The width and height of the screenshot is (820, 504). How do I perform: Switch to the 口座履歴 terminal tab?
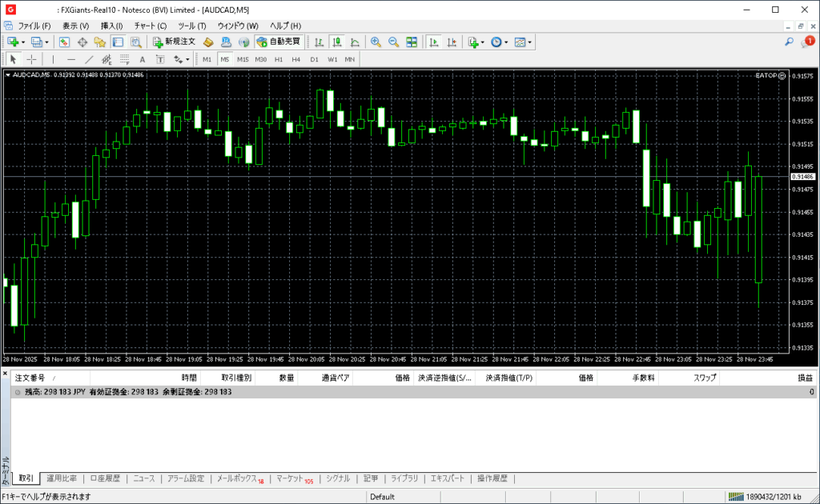[105, 478]
